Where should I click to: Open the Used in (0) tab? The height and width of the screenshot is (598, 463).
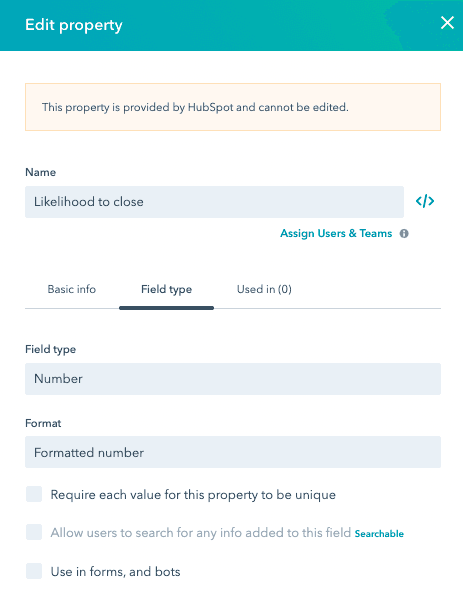[264, 289]
